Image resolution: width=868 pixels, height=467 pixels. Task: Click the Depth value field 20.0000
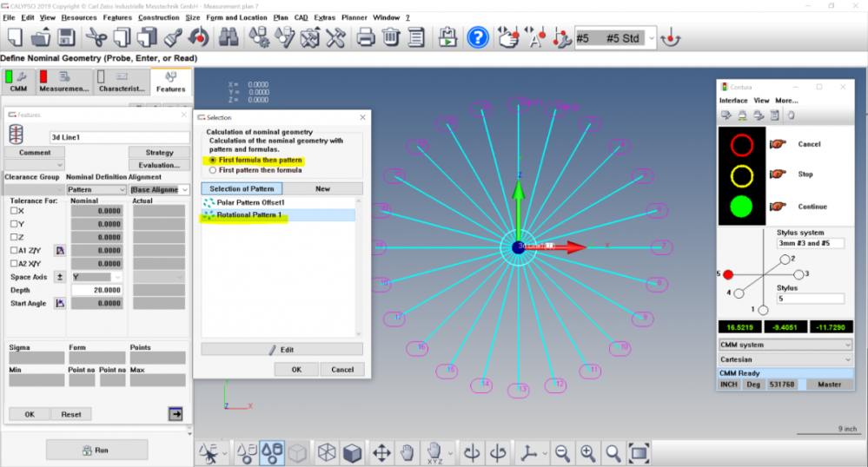click(96, 290)
